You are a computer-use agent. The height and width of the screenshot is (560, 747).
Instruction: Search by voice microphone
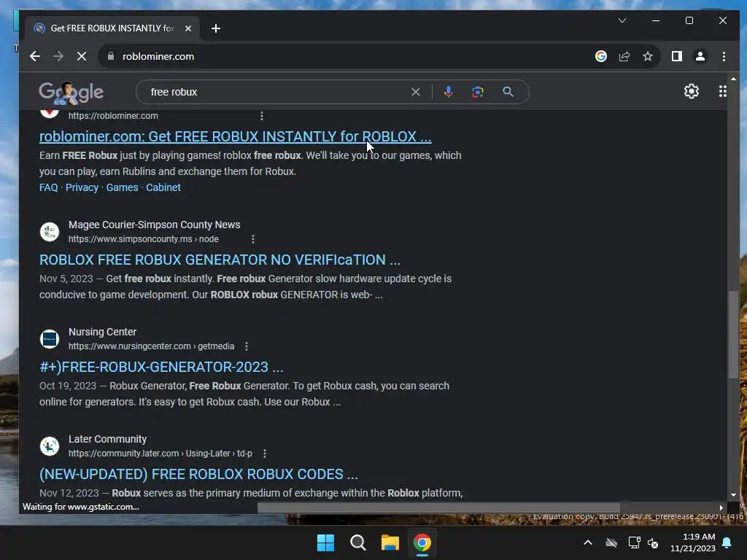pos(448,92)
